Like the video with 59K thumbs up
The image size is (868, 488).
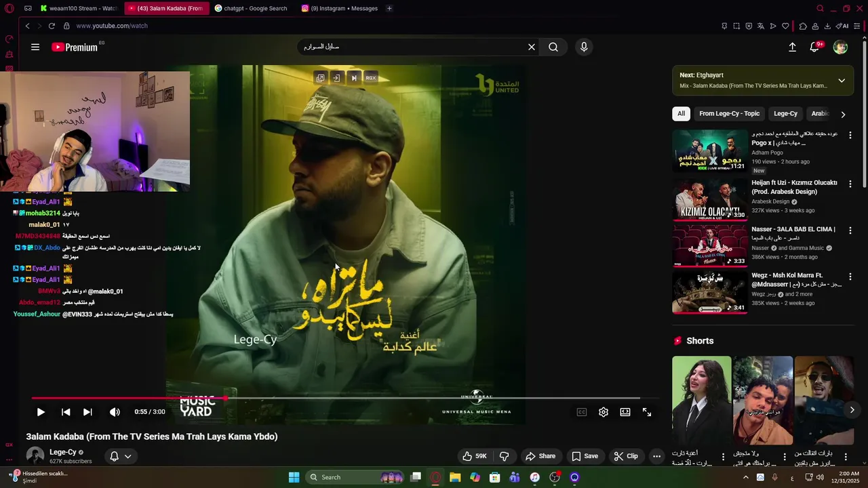point(475,456)
